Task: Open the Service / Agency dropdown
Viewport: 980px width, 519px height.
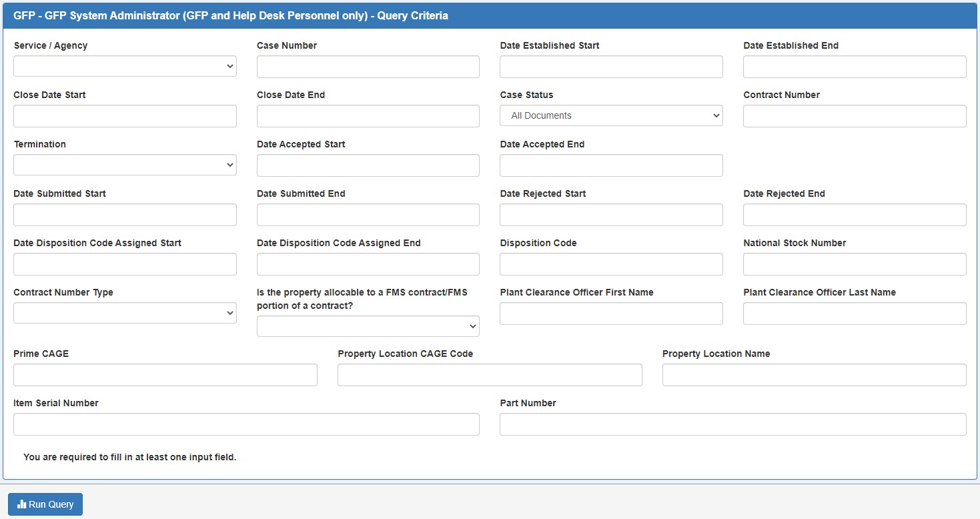Action: click(x=124, y=66)
